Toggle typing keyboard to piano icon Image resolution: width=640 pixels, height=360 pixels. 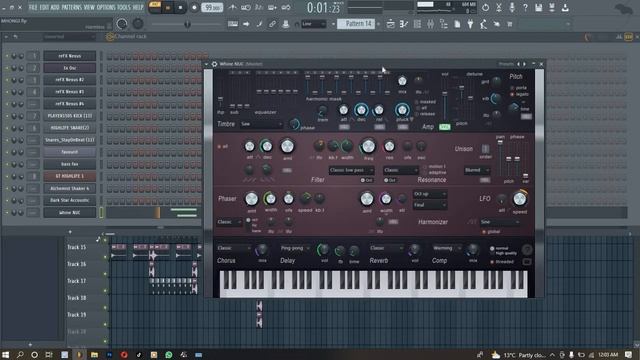(233, 24)
